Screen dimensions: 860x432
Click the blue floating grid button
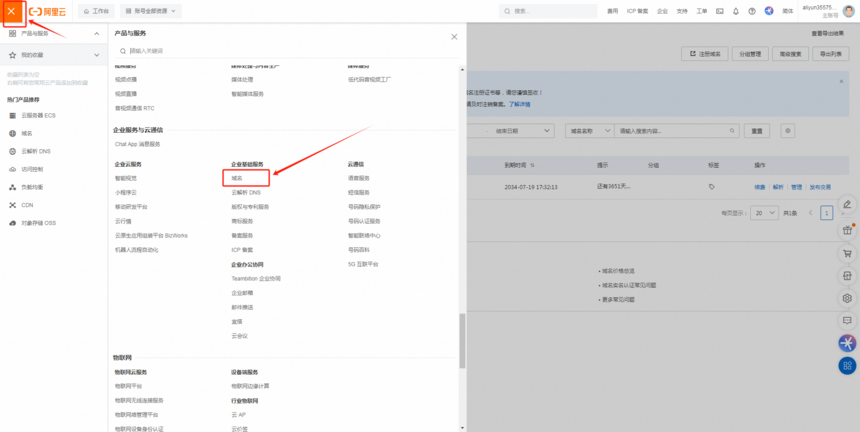pos(847,366)
